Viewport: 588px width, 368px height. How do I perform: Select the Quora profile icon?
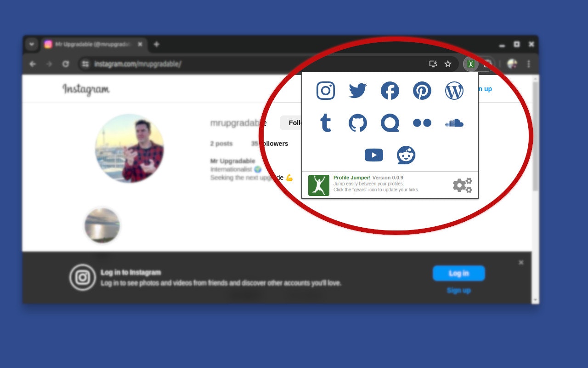pyautogui.click(x=390, y=123)
